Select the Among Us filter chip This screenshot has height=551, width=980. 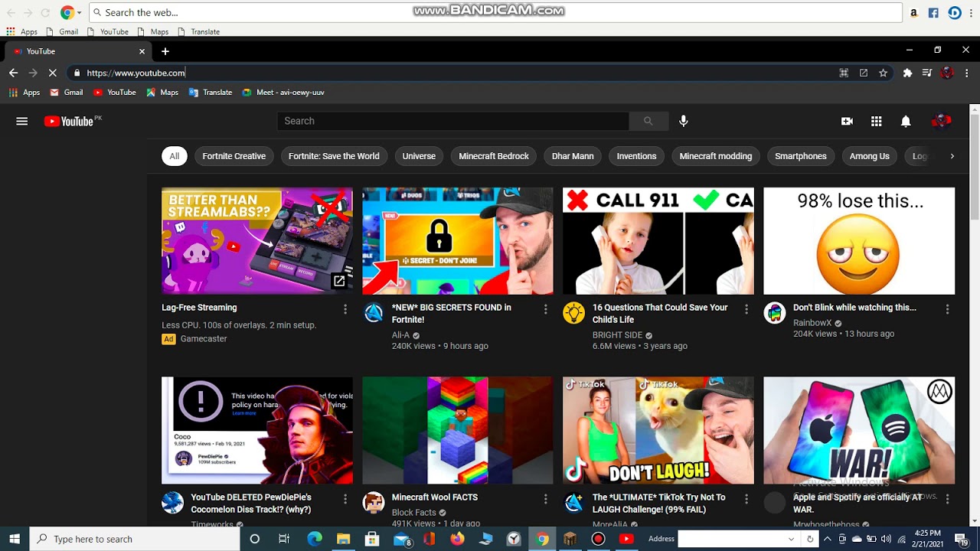tap(870, 156)
